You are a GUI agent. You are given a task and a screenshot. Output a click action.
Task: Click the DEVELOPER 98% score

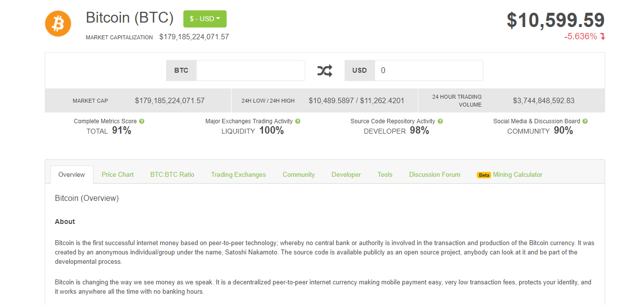point(396,131)
